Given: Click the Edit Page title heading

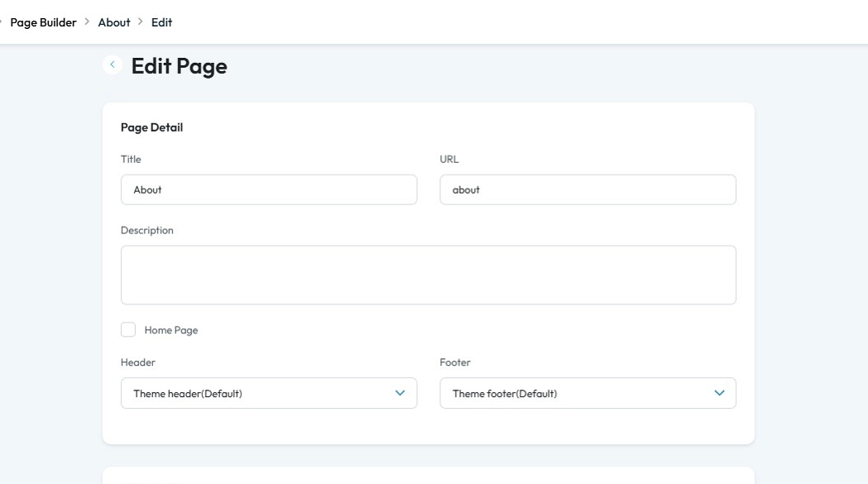Looking at the screenshot, I should 179,66.
